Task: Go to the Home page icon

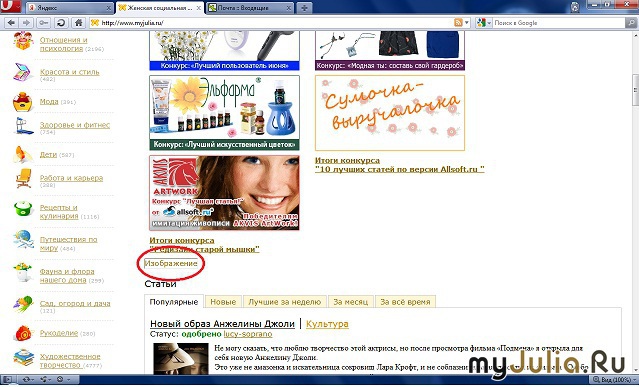Action: click(x=79, y=23)
